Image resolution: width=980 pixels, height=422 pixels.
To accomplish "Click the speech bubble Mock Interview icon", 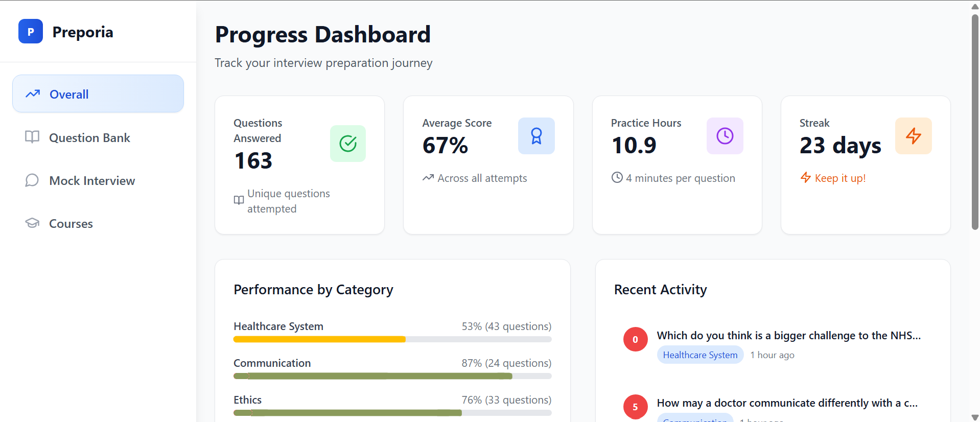I will [32, 180].
